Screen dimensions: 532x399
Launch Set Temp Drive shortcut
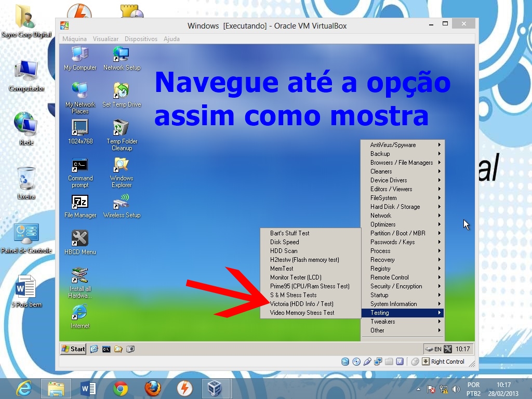pyautogui.click(x=122, y=95)
